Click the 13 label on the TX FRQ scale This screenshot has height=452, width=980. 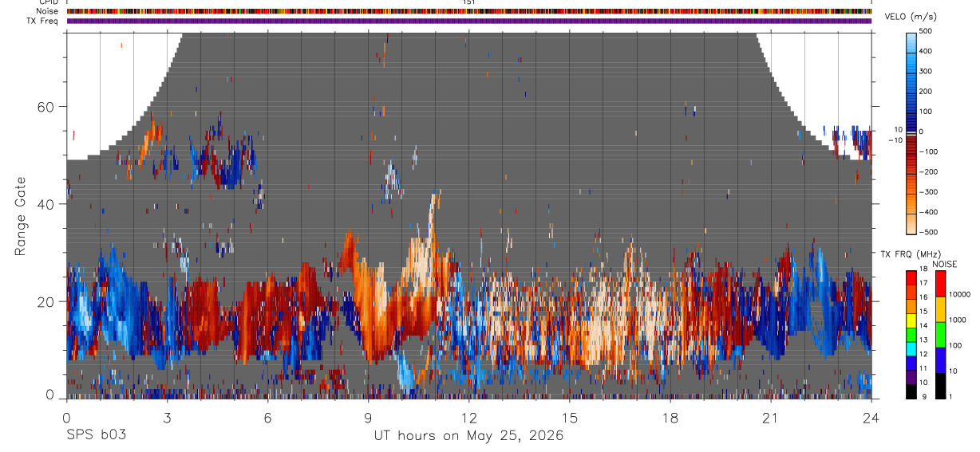[x=923, y=340]
